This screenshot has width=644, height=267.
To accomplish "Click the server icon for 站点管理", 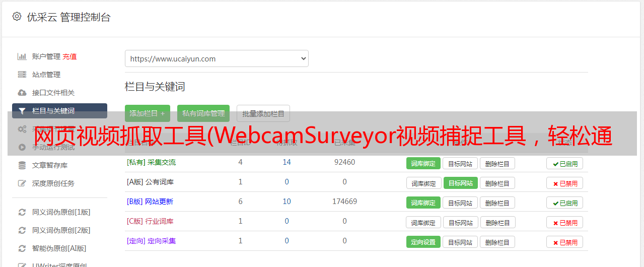I will pos(22,75).
